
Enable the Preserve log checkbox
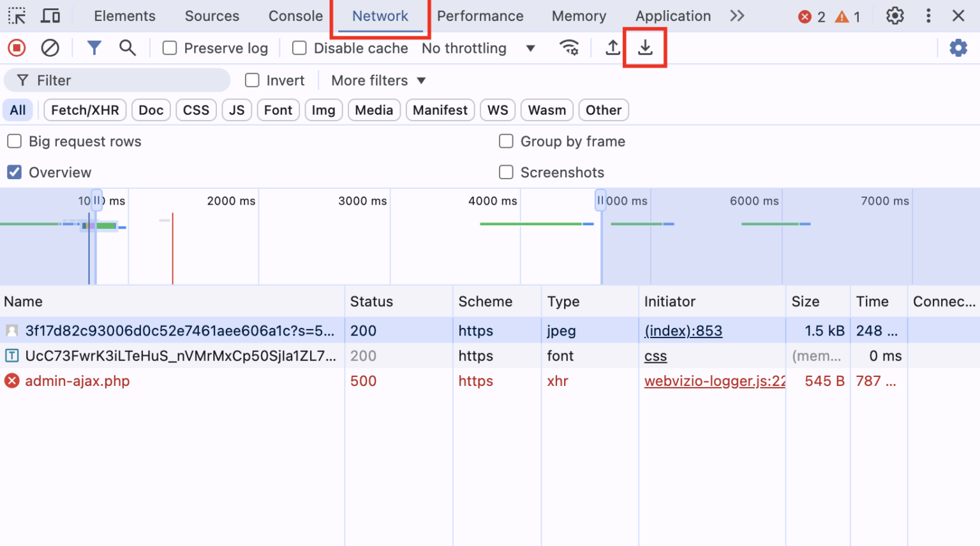click(169, 47)
